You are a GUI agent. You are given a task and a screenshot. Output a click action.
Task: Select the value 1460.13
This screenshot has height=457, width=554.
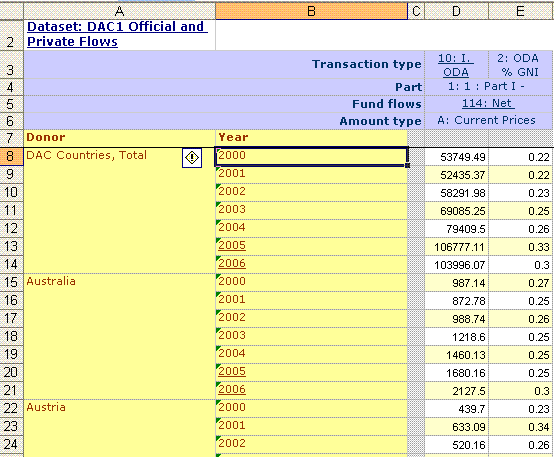456,355
